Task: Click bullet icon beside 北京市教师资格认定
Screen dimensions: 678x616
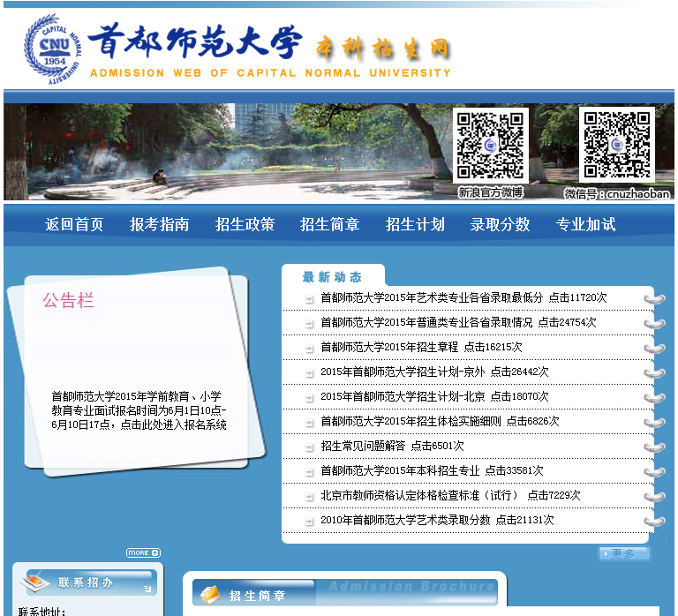Action: click(x=309, y=496)
